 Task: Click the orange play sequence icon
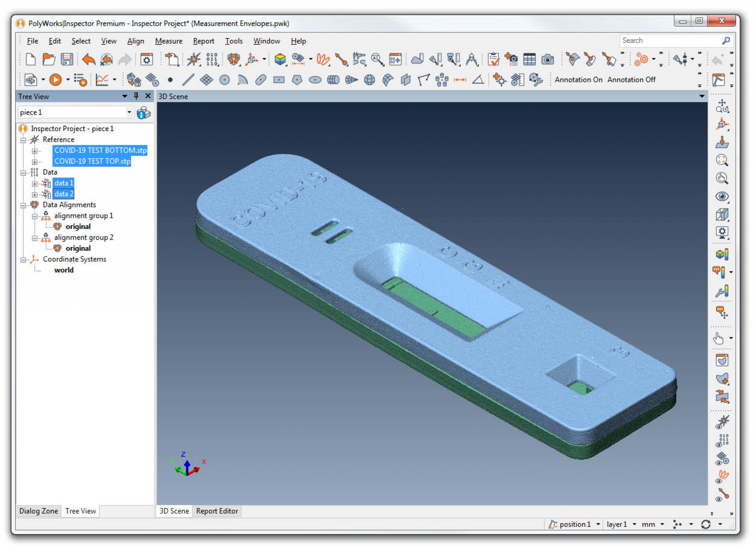pyautogui.click(x=55, y=80)
